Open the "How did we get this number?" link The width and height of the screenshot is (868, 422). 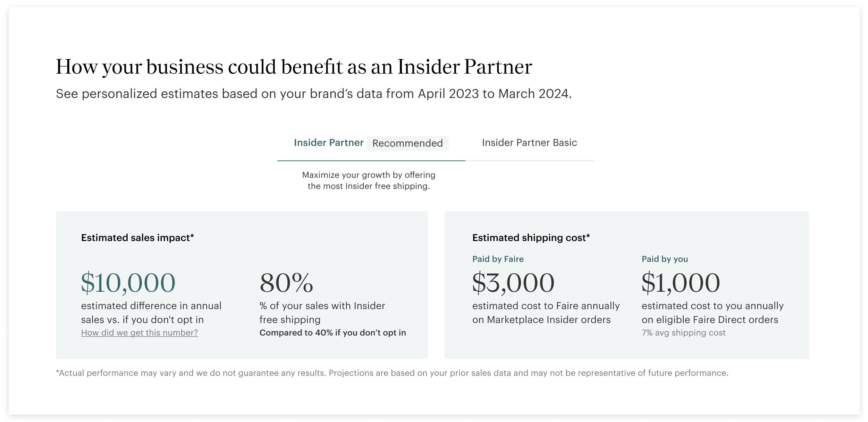pyautogui.click(x=140, y=333)
